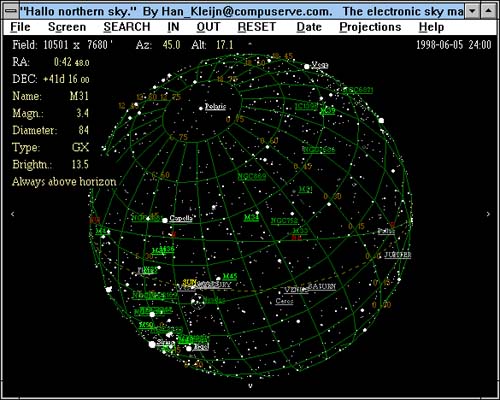Select the M31 galaxy label

(x=305, y=190)
